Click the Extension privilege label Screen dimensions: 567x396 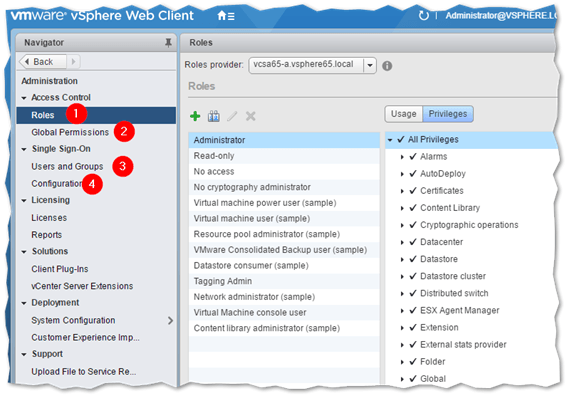tap(439, 328)
